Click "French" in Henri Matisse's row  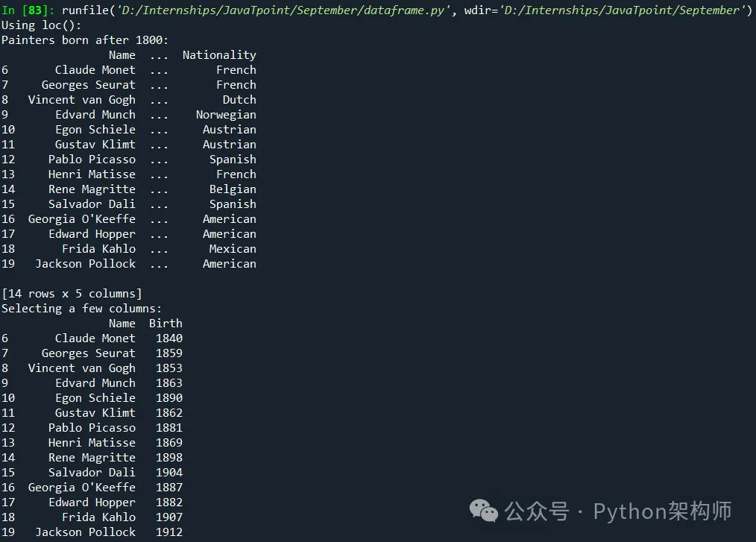click(236, 174)
